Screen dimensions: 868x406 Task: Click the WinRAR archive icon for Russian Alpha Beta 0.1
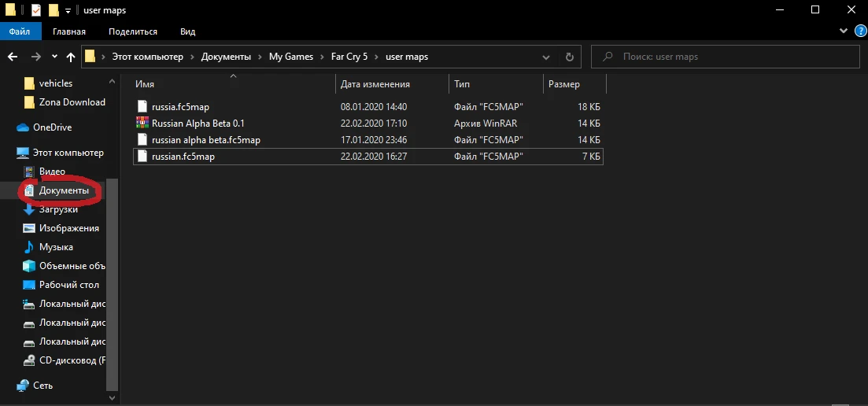point(142,124)
